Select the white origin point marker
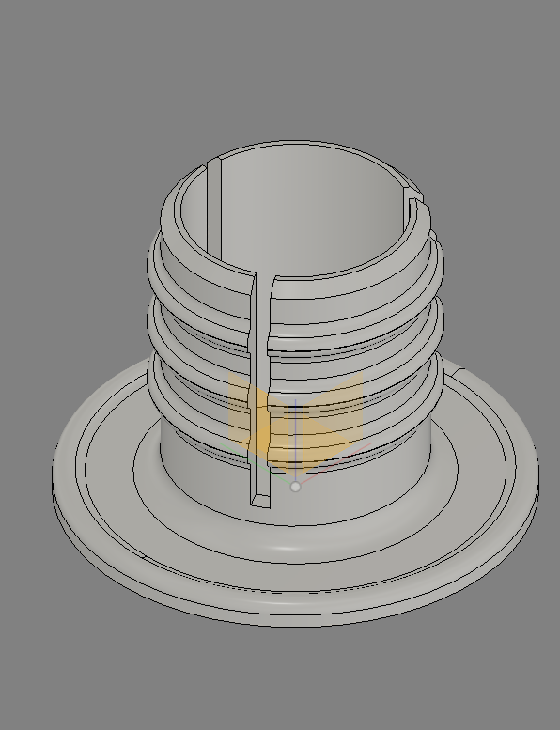Screen dimensions: 560x730 click(x=295, y=487)
